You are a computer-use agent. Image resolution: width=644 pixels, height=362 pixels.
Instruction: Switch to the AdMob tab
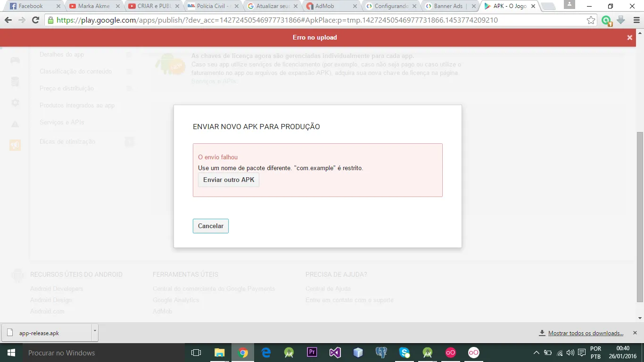[325, 6]
